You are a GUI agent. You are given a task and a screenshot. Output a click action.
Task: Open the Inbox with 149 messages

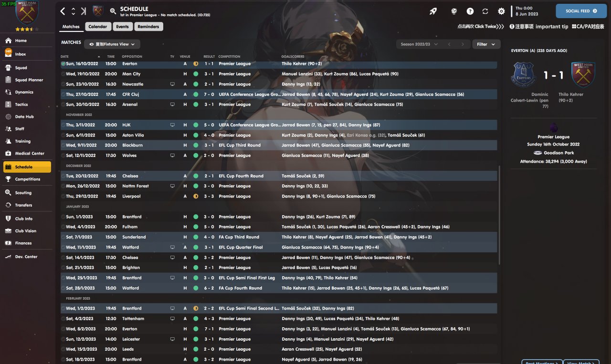[28, 54]
